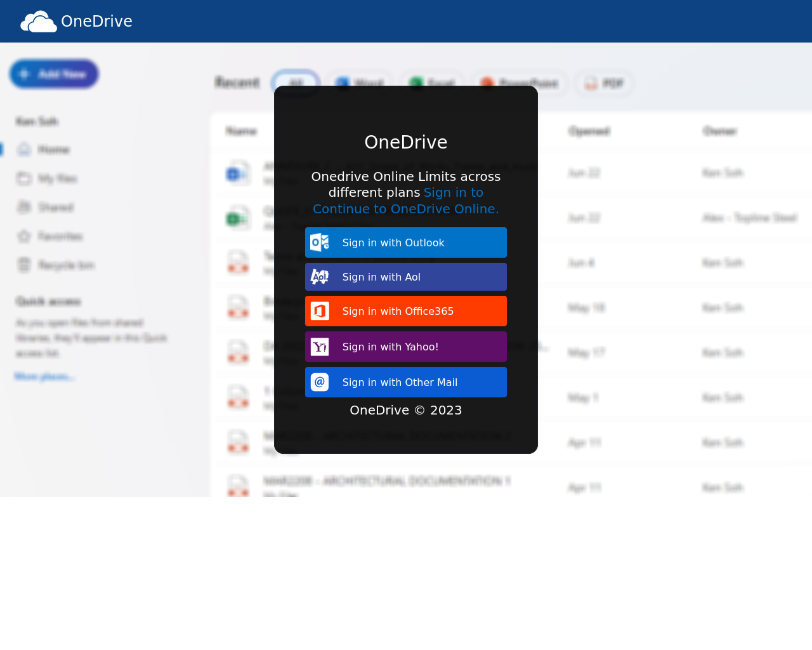Click the blurred 'More places...' link

44,377
